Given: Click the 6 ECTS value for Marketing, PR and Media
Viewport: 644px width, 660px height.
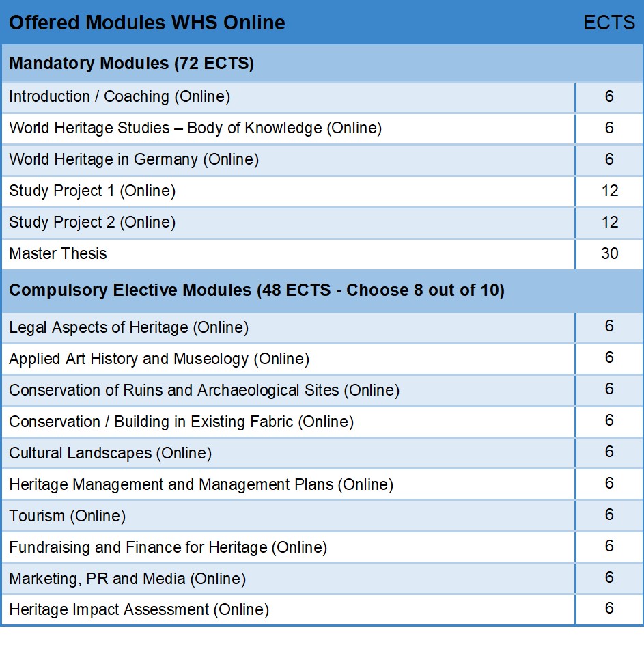Looking at the screenshot, I should pyautogui.click(x=609, y=577).
